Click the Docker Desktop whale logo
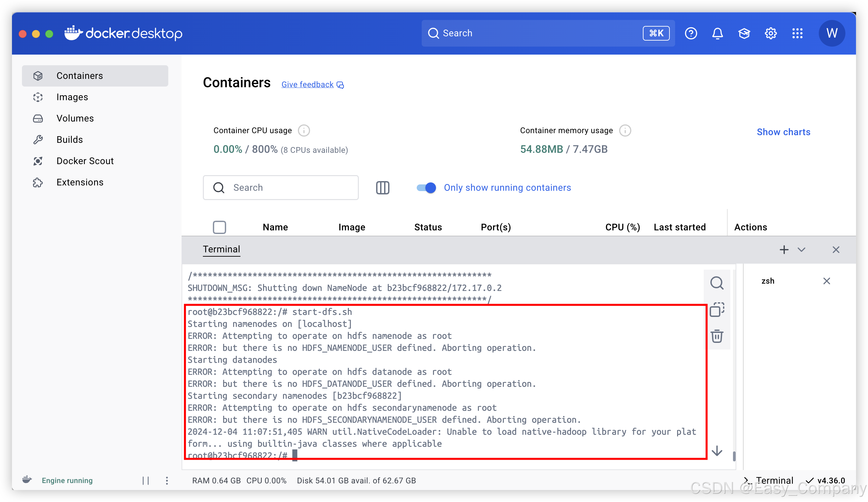The height and width of the screenshot is (502, 868). pyautogui.click(x=123, y=33)
